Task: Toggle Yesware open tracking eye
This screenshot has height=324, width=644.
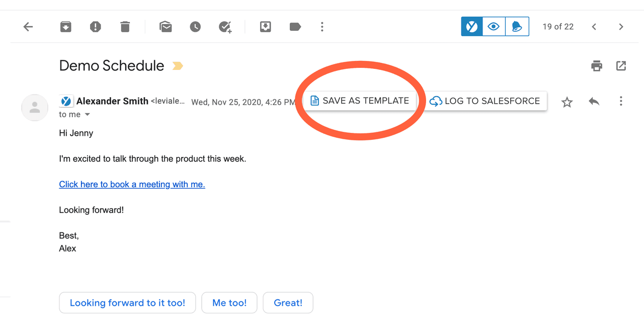Action: pyautogui.click(x=494, y=26)
